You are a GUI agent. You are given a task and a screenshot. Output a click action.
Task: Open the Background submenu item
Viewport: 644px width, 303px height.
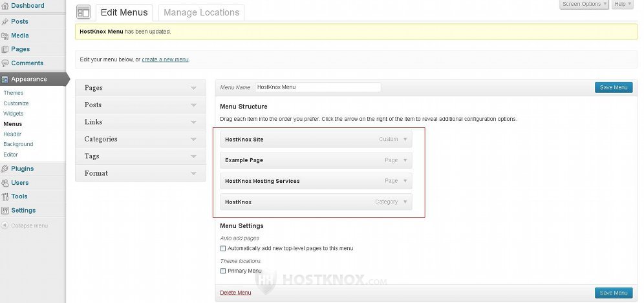(18, 145)
